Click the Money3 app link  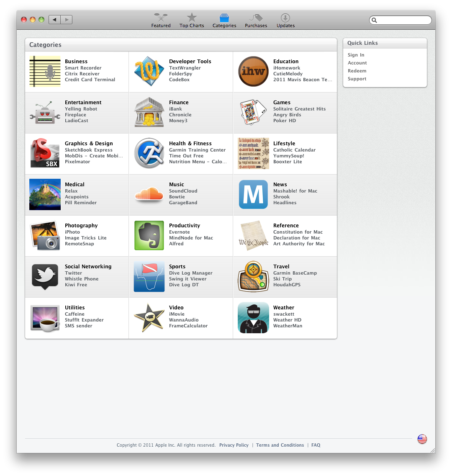pyautogui.click(x=178, y=121)
